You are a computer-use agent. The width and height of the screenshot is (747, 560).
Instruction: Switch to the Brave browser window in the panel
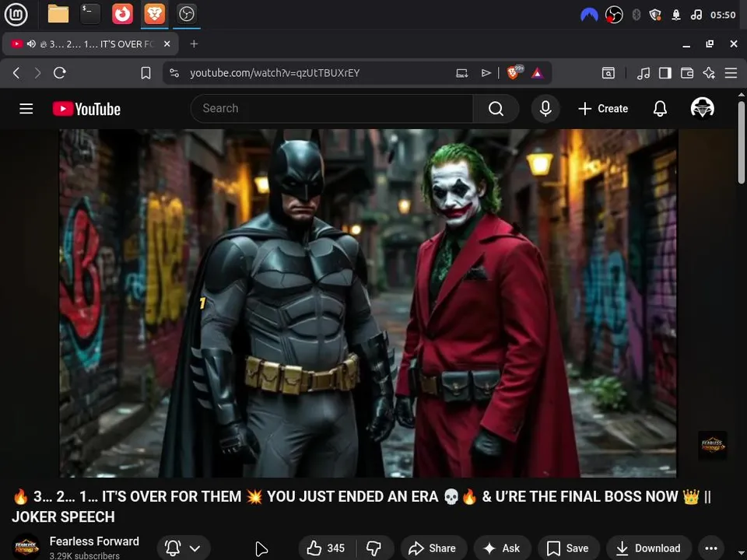tap(154, 14)
